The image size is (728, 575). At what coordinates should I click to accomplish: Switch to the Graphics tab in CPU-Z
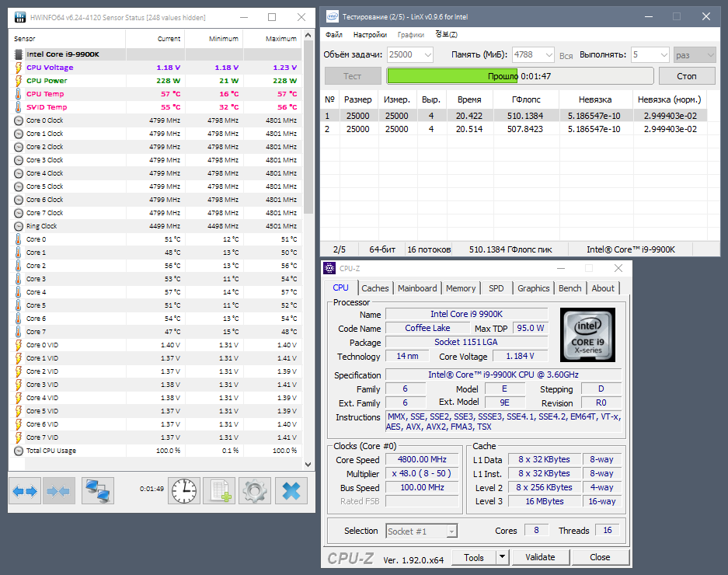tap(534, 288)
